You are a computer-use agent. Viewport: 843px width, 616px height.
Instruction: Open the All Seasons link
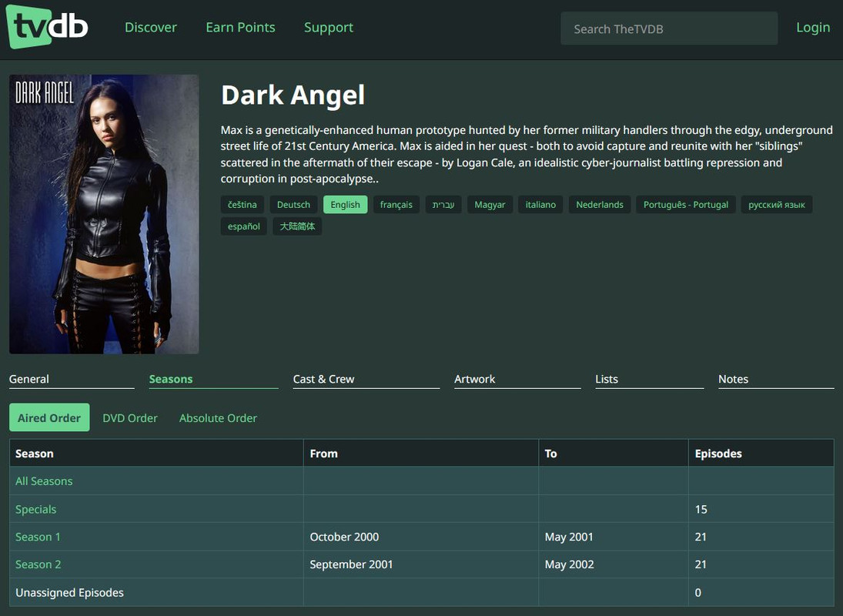44,481
